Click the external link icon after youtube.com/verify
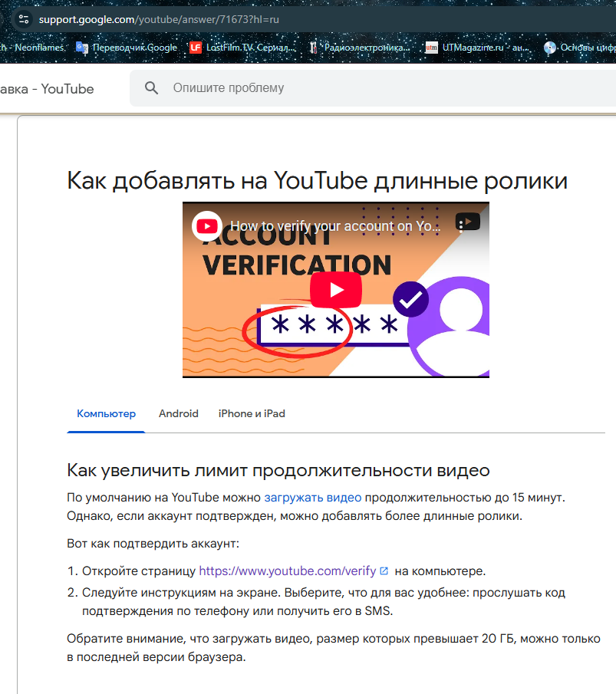Image resolution: width=616 pixels, height=694 pixels. tap(384, 571)
